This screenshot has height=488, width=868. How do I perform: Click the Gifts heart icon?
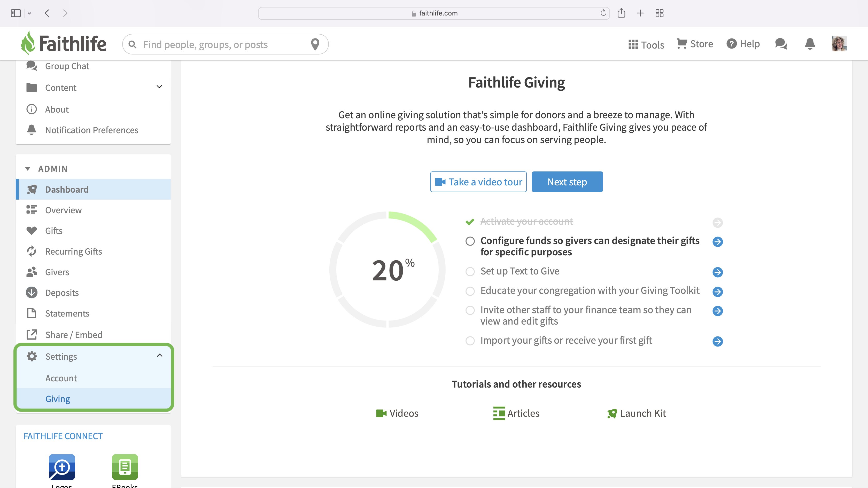[32, 231]
